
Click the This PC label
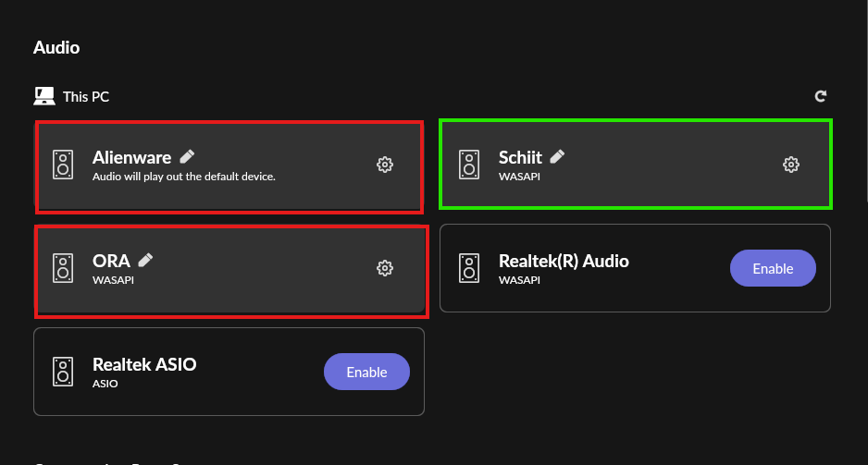(86, 97)
